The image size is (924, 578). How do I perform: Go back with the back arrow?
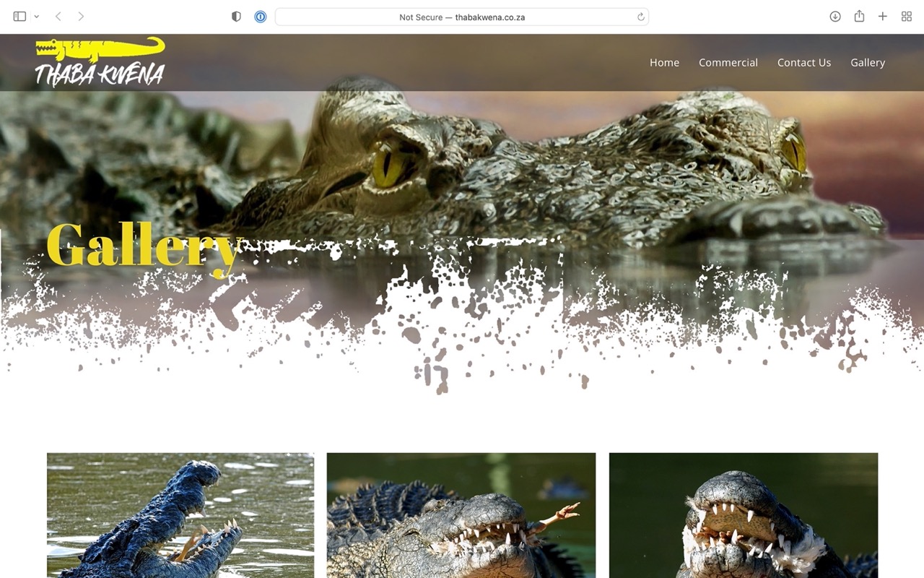[58, 17]
